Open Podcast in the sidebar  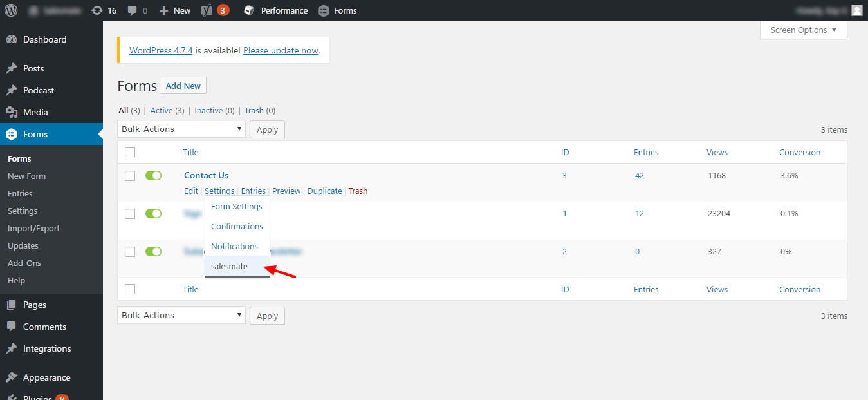(51, 90)
